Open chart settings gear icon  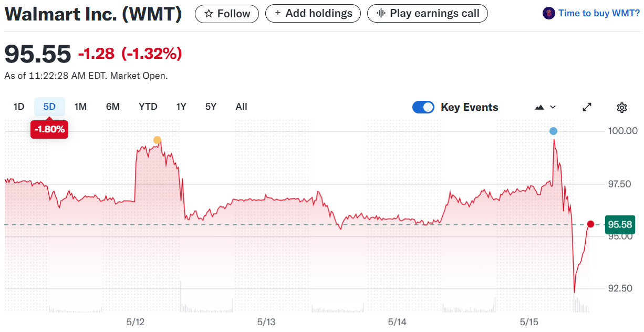tap(621, 108)
